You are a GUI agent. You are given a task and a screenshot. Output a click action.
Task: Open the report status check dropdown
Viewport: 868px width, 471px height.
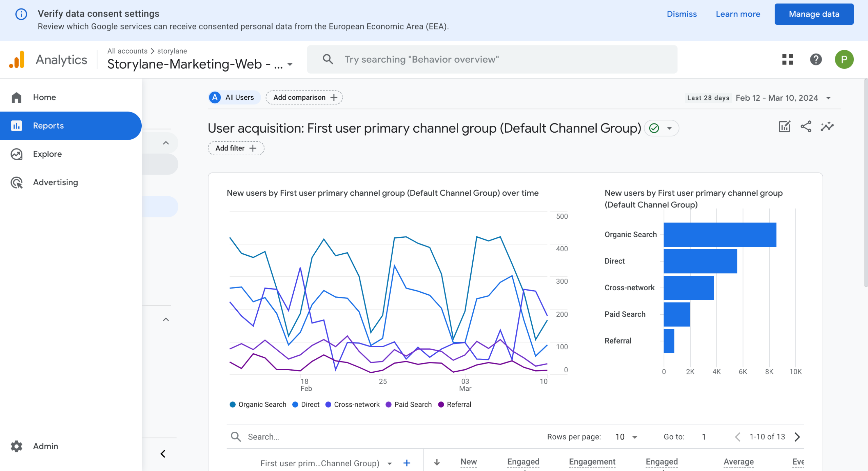pyautogui.click(x=661, y=128)
